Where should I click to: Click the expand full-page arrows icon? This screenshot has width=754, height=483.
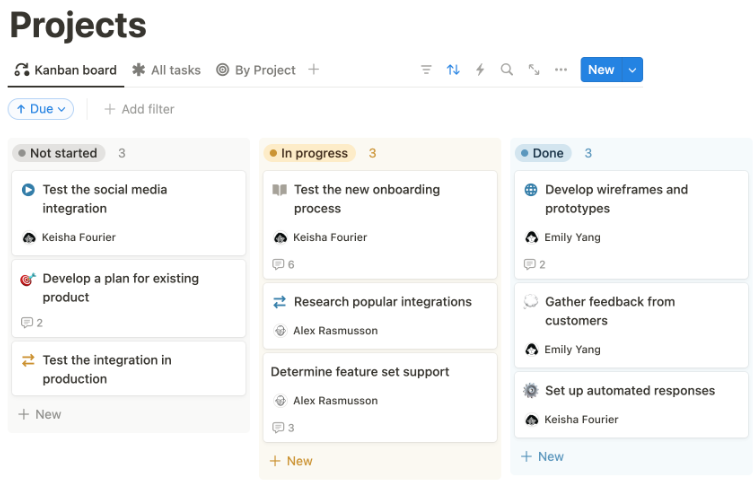click(x=534, y=70)
